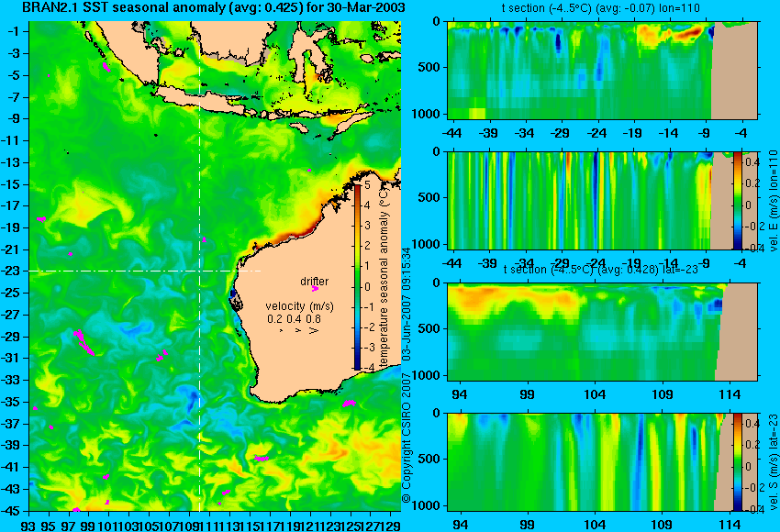Click the 'temperature seasonal anomaly (°C)' label

point(383,276)
